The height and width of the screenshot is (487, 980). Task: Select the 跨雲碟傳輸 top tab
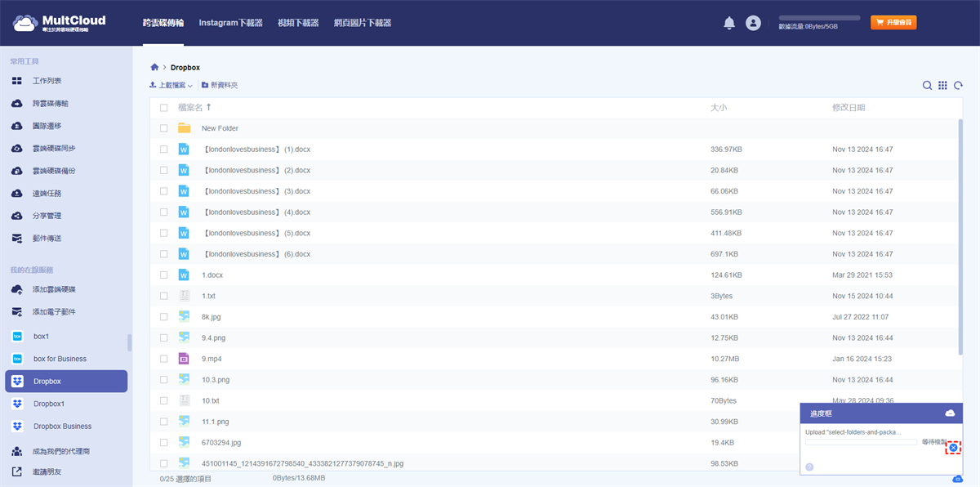pos(163,23)
